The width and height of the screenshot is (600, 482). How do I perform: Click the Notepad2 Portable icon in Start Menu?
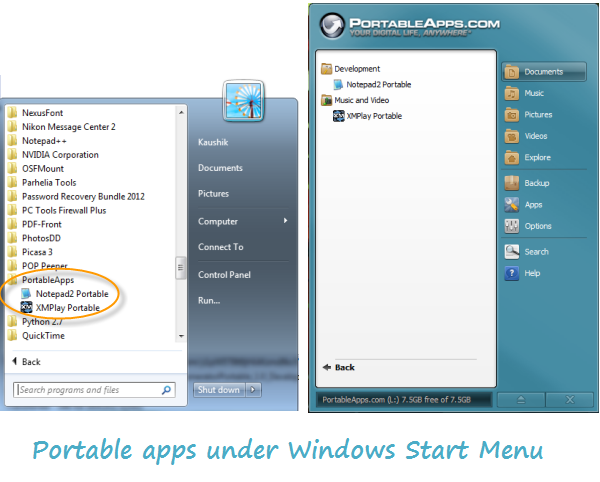[x=26, y=294]
